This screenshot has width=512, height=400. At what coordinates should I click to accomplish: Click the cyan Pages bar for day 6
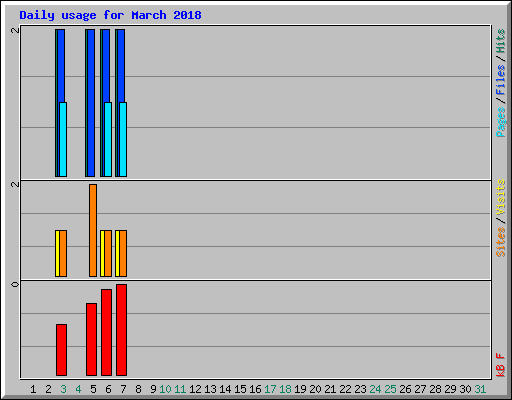coord(108,139)
